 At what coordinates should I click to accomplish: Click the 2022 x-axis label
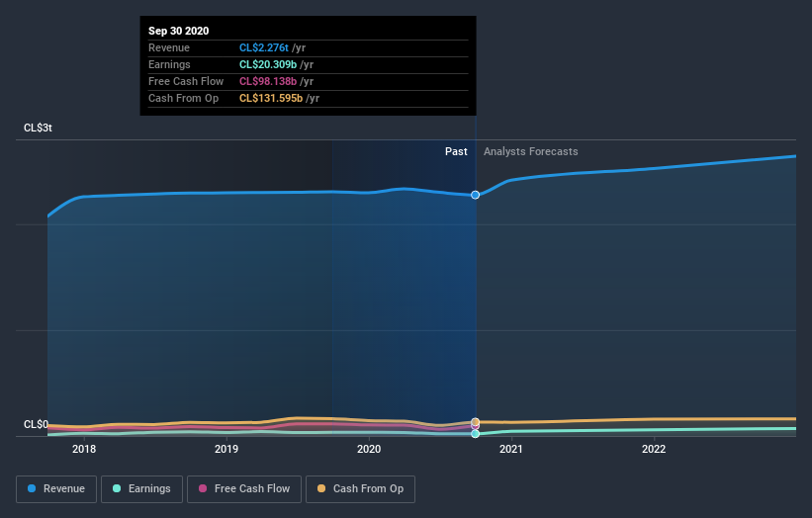click(x=654, y=449)
